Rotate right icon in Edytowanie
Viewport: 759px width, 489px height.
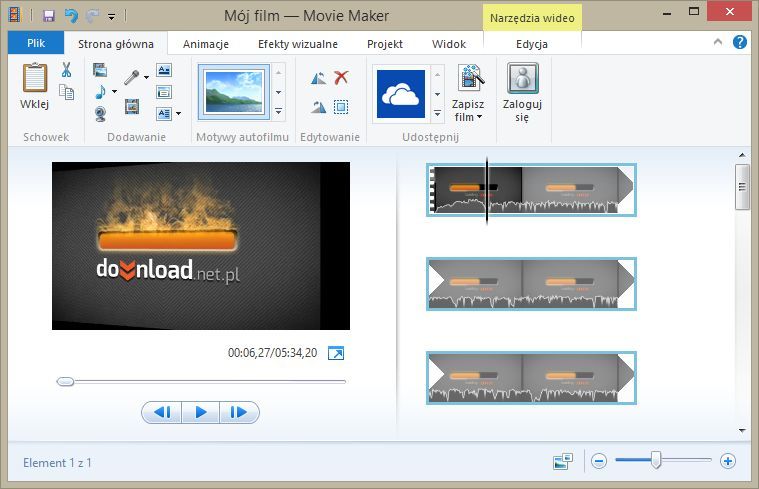point(318,107)
